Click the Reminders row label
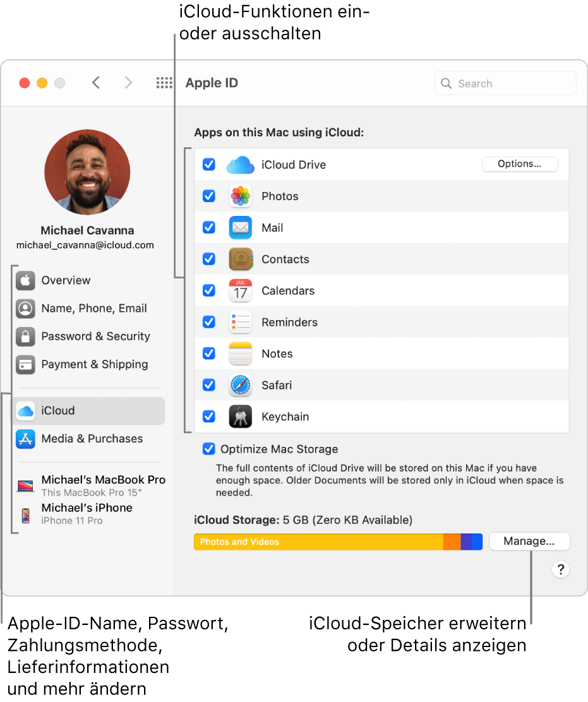Viewport: 588px width, 702px height. coord(289,323)
